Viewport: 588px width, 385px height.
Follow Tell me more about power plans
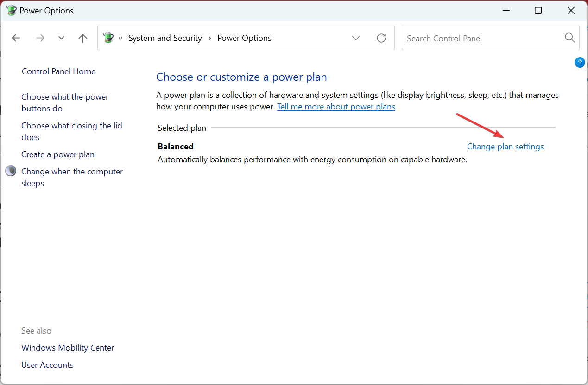coord(336,107)
